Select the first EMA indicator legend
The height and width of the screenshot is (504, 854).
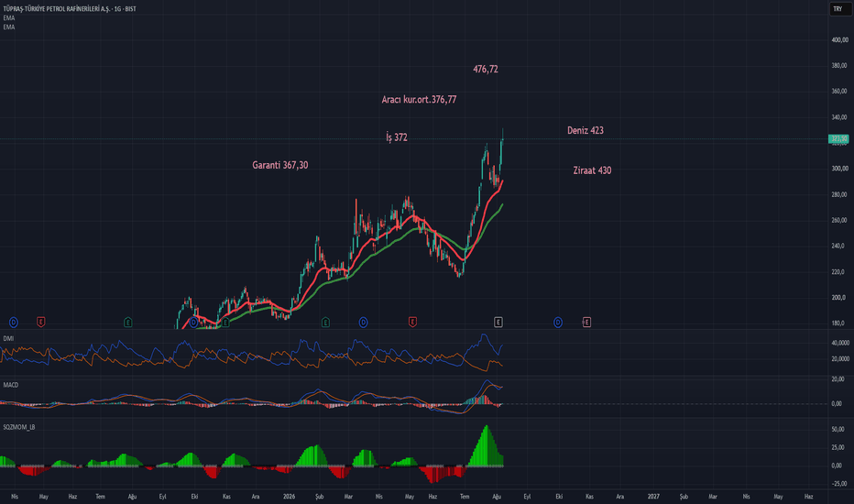[9, 18]
